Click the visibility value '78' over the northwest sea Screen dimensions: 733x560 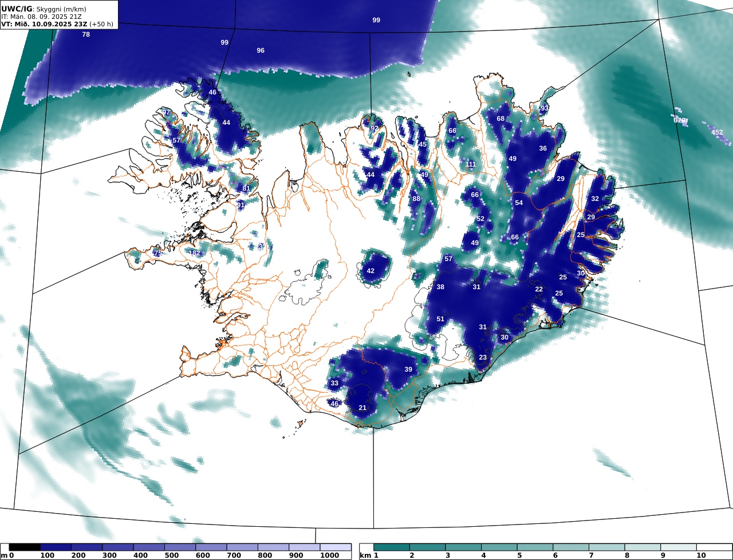tap(86, 34)
